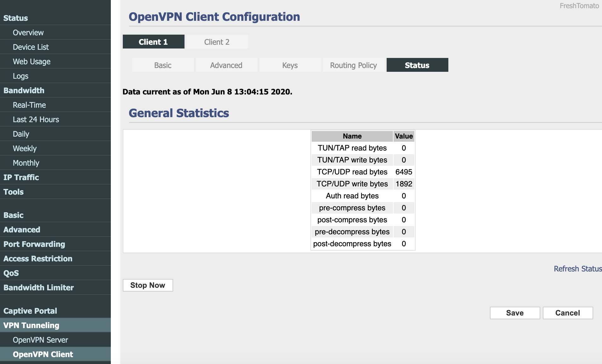602x364 pixels.
Task: Click the Save button
Action: pos(515,313)
